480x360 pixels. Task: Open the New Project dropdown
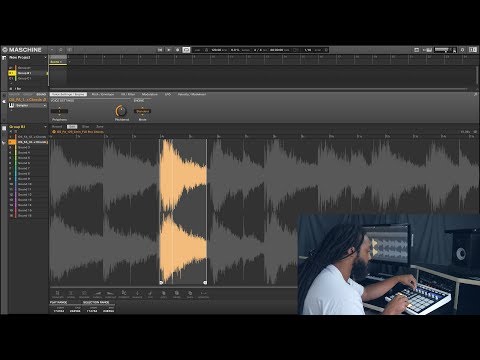pyautogui.click(x=45, y=58)
